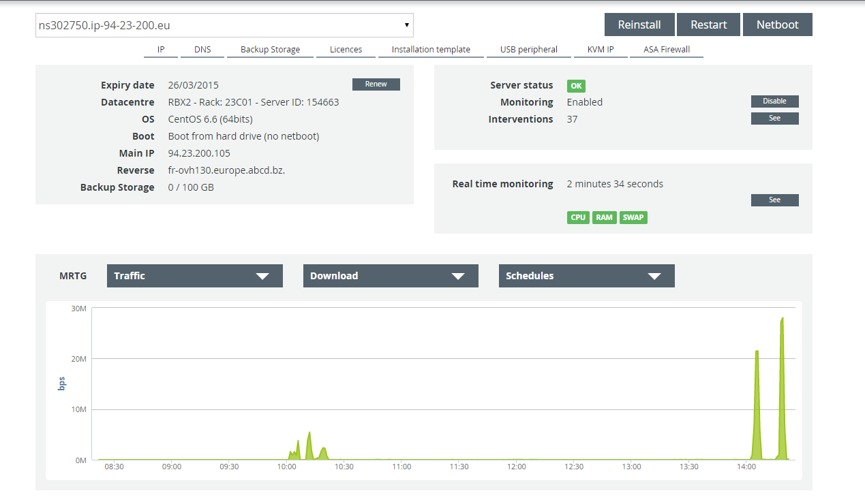Disable server monitoring
The image size is (865, 504).
[x=774, y=101]
